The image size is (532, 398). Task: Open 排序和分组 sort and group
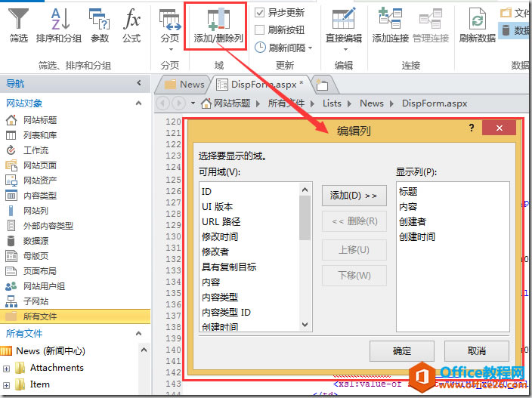click(59, 26)
